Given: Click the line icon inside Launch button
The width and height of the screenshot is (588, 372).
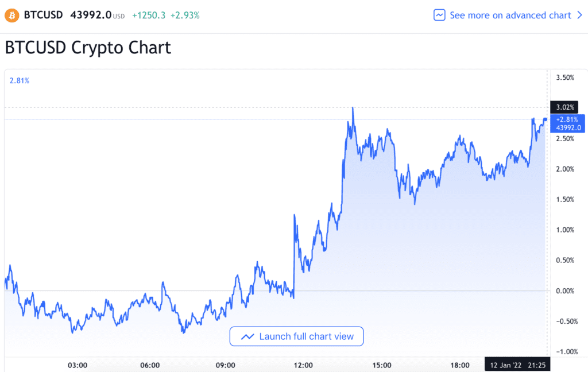Looking at the screenshot, I should point(248,336).
